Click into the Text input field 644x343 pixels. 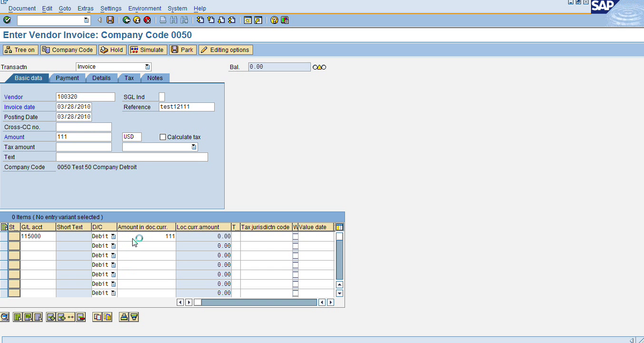pyautogui.click(x=132, y=157)
